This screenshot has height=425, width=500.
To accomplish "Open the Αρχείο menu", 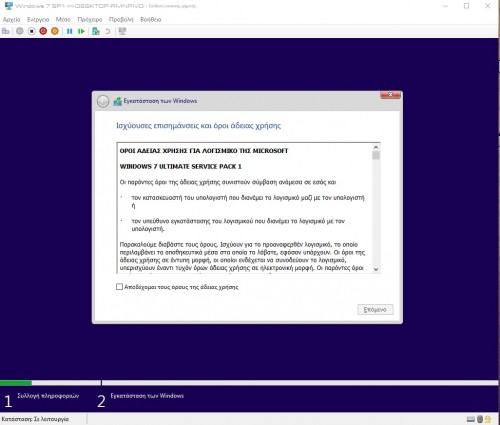I will tap(12, 20).
